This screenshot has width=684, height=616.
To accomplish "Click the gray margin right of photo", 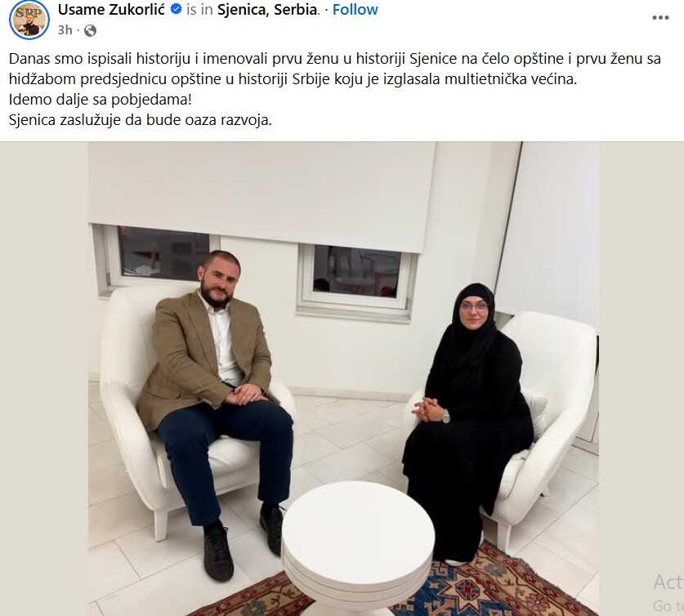I will tap(642, 349).
